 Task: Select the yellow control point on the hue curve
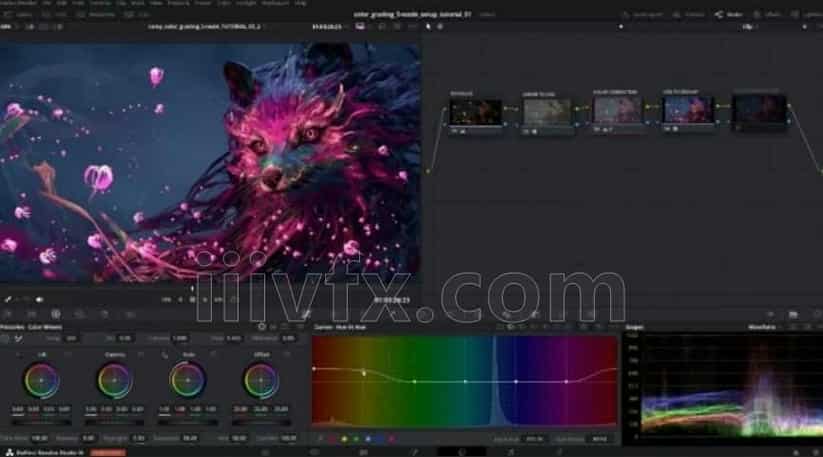pyautogui.click(x=364, y=373)
